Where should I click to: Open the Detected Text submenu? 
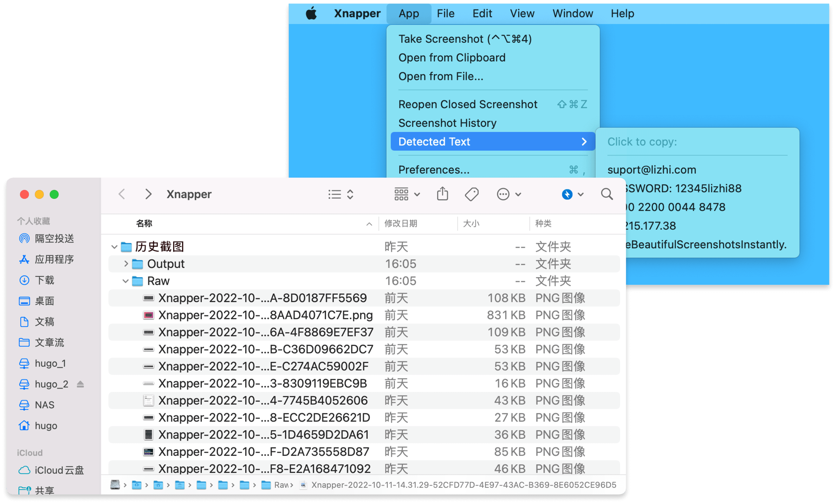pos(434,141)
